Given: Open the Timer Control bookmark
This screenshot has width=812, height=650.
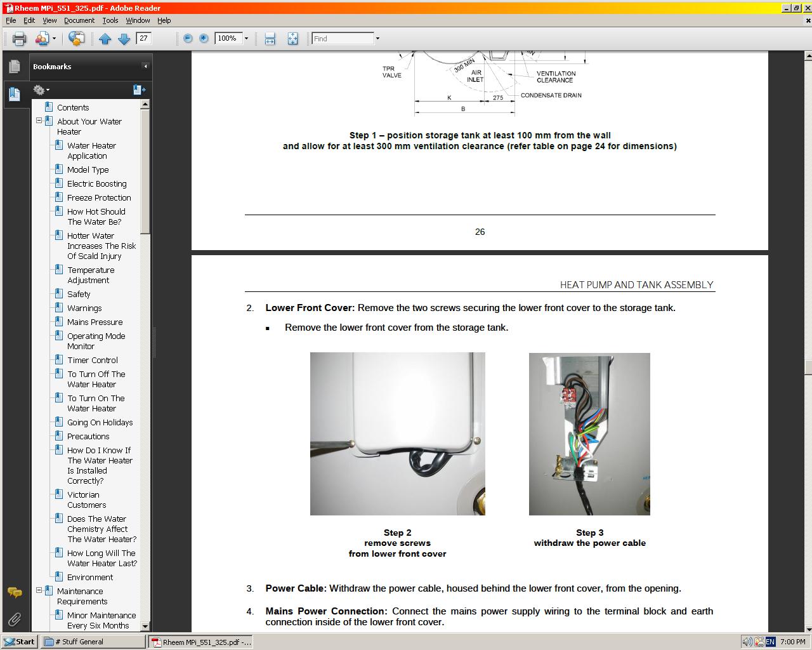Looking at the screenshot, I should tap(93, 361).
